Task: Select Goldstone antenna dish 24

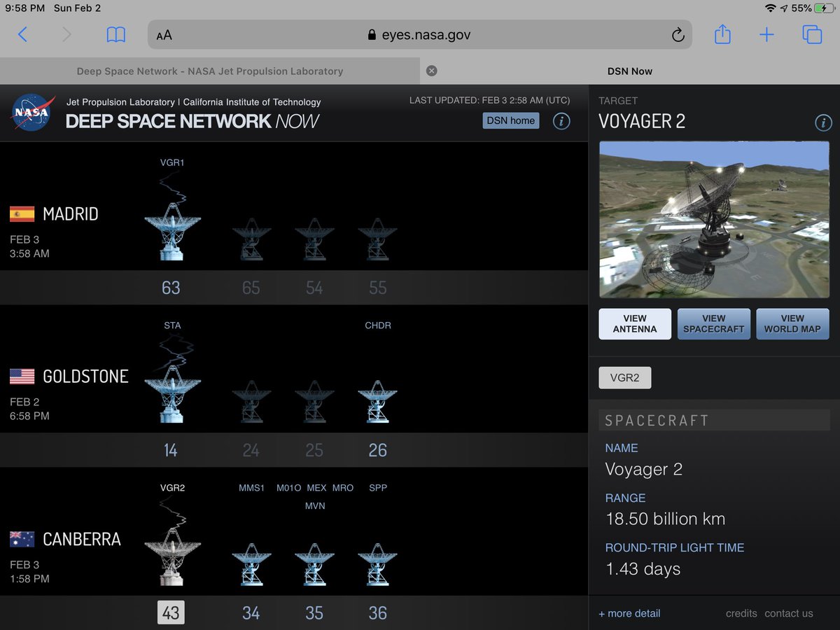Action: click(251, 401)
